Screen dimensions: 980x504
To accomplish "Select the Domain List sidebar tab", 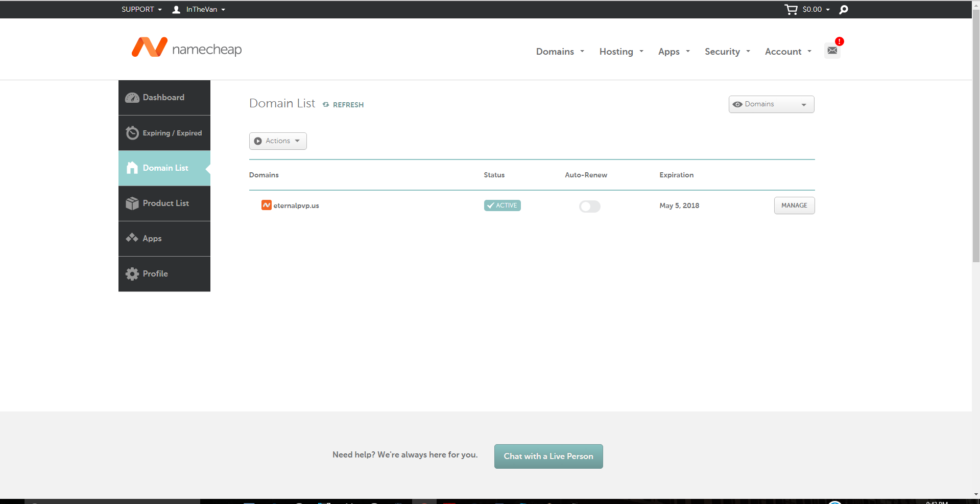I will click(164, 168).
